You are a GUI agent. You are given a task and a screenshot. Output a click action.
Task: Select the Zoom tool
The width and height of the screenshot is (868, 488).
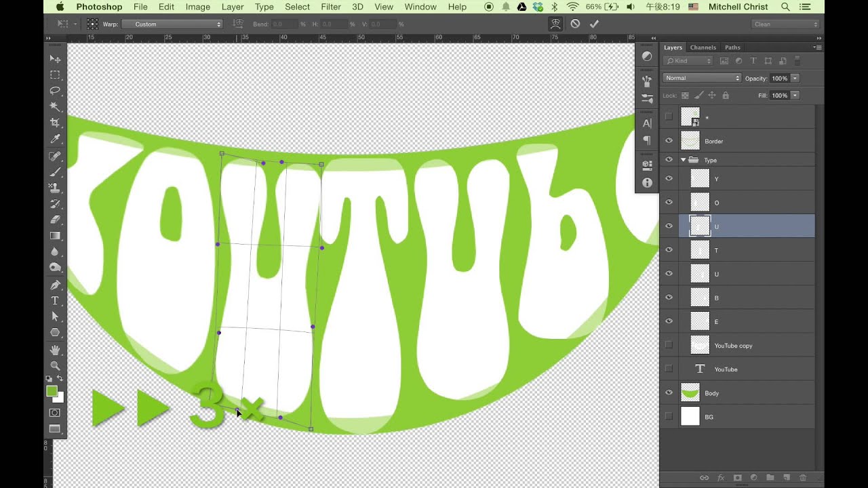pyautogui.click(x=55, y=366)
